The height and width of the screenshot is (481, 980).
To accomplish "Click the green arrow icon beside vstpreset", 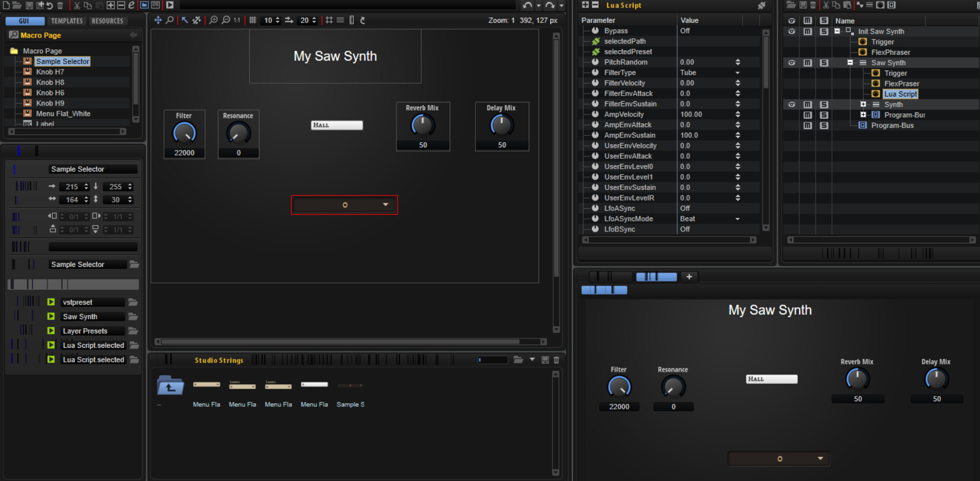I will click(x=51, y=302).
